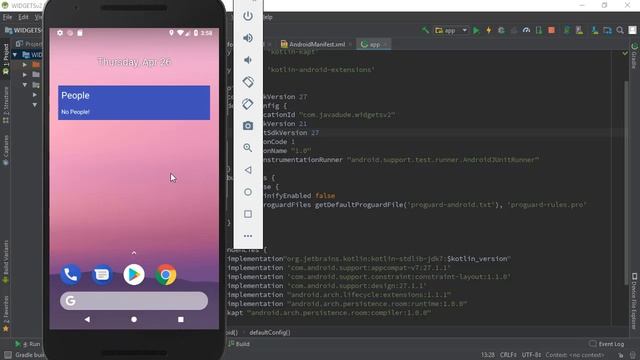
Task: Rotate emulator right using rotate icon
Action: (248, 104)
